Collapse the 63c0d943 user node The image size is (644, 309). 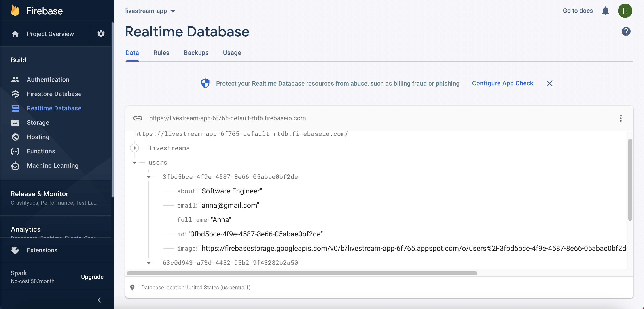pyautogui.click(x=148, y=263)
